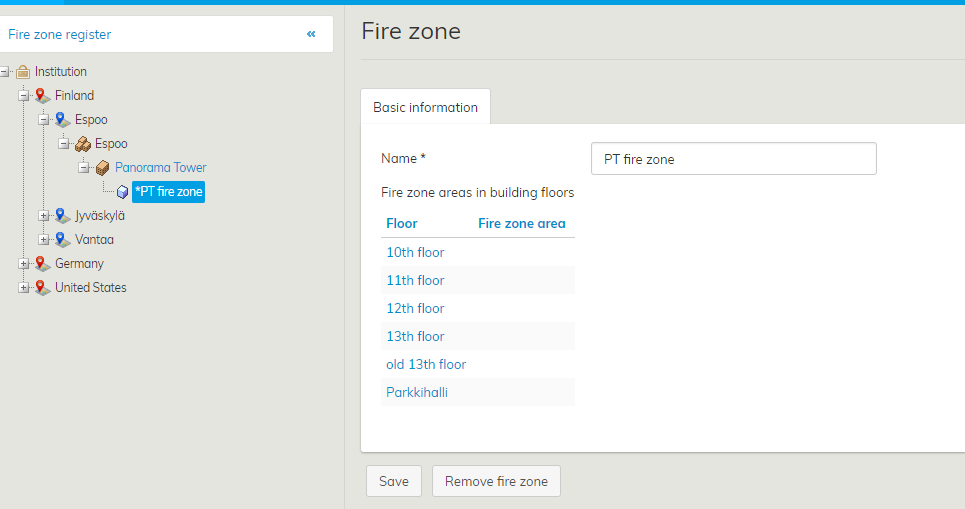Click the Remove fire zone button
Screen dimensions: 965x509
coord(496,481)
